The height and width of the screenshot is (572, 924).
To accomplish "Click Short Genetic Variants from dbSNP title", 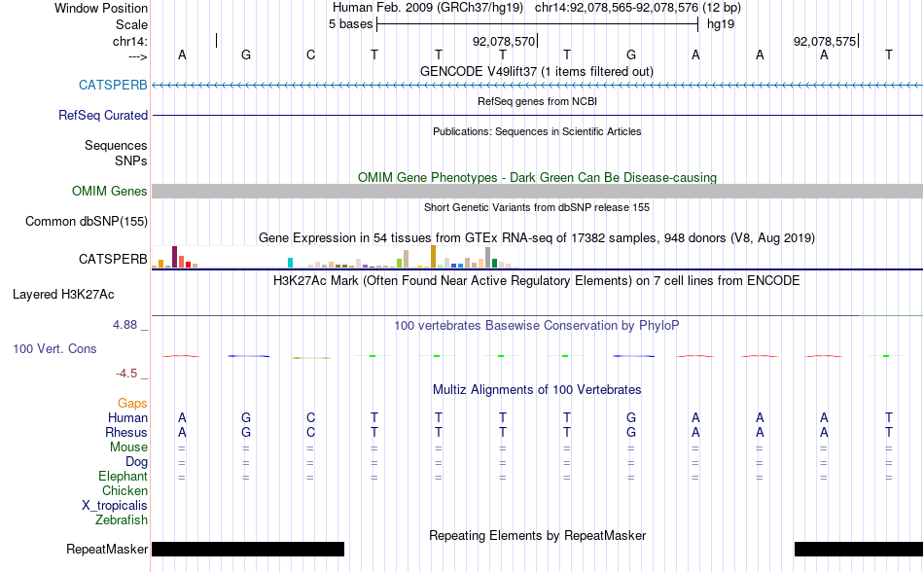I will (x=537, y=207).
